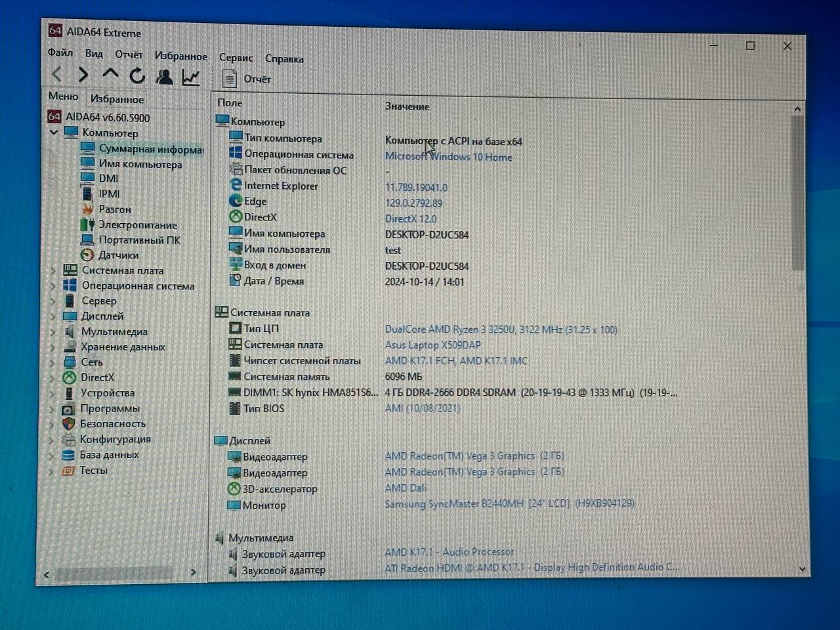Open the Избранное menu in menu bar
The image size is (840, 630).
coord(180,56)
